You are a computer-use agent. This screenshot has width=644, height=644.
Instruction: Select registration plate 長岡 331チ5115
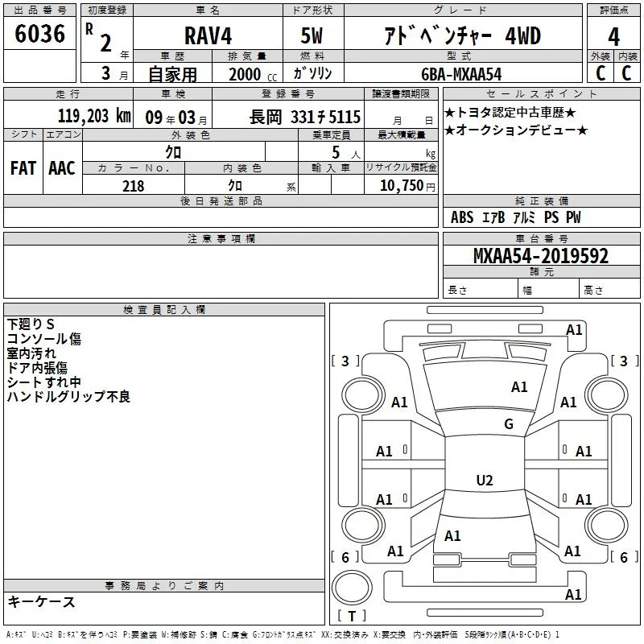[305, 117]
